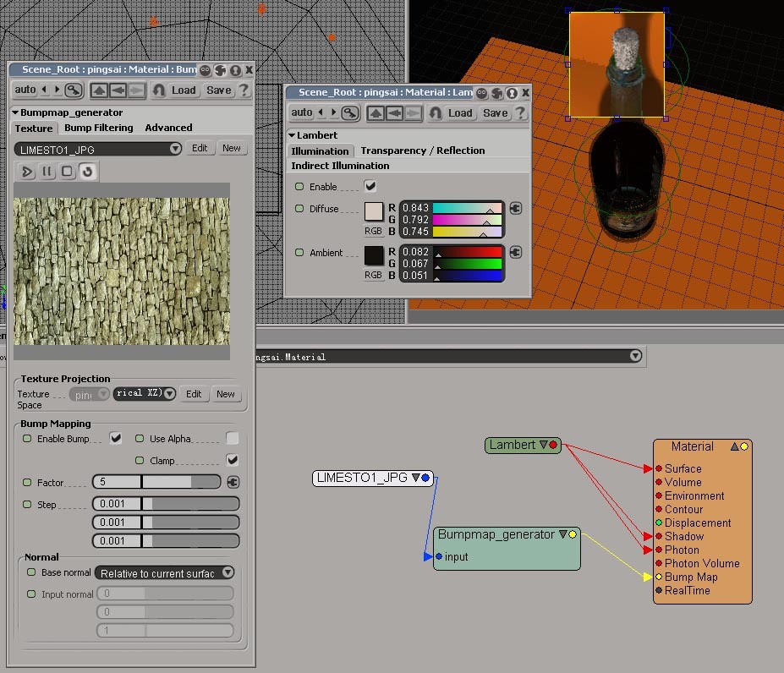Click the up-arrow icon in Lambert editor toolbar

376,113
